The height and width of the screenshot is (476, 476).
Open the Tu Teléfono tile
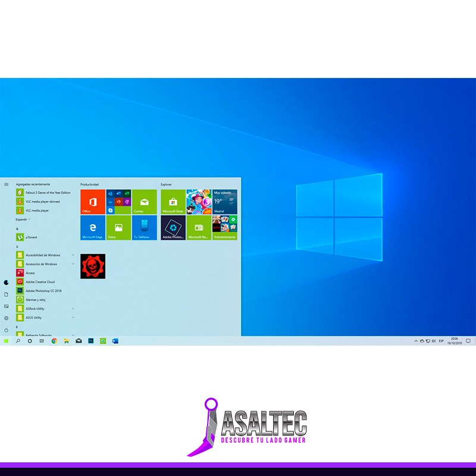144,228
